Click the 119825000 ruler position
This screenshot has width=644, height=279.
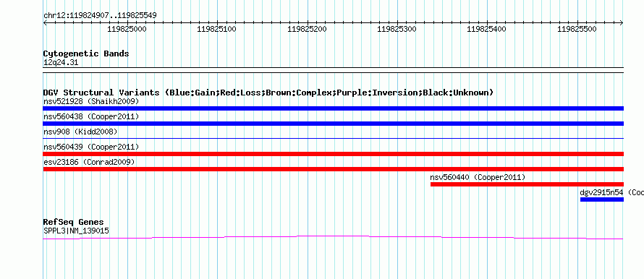coord(127,29)
